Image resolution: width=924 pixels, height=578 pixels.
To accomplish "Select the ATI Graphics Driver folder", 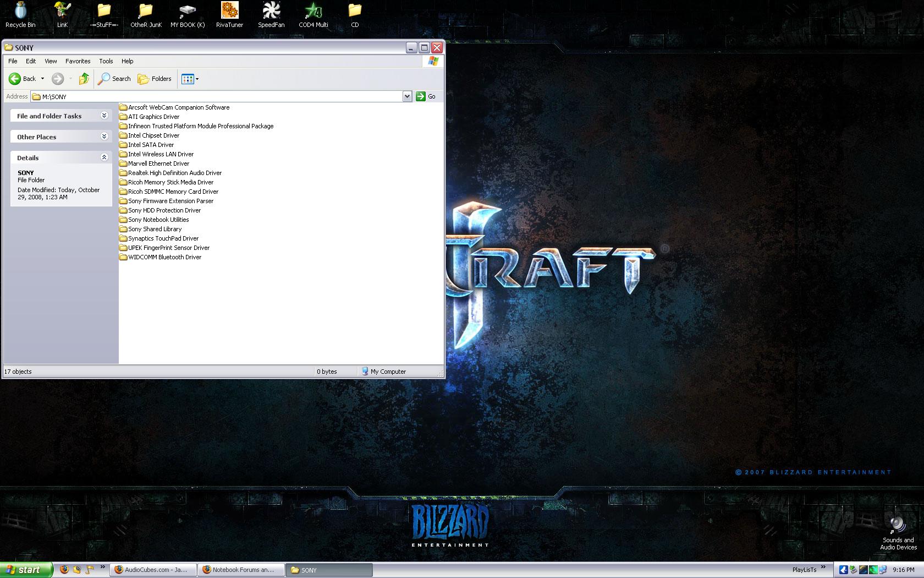I will tap(150, 117).
